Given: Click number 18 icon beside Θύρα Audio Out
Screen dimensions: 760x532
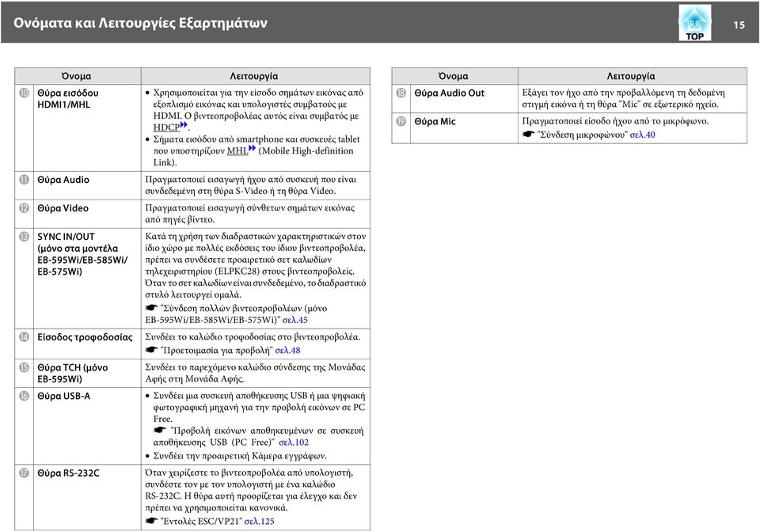Looking at the screenshot, I should coord(401,93).
